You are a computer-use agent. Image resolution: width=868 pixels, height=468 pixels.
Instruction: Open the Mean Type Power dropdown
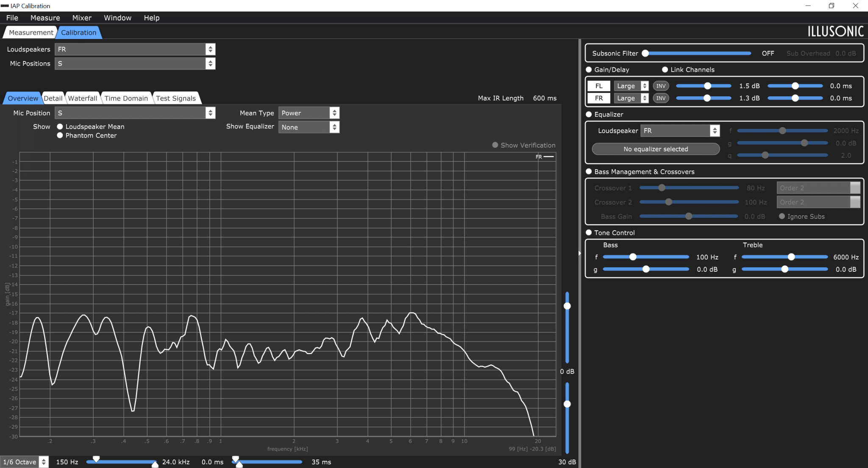(309, 113)
